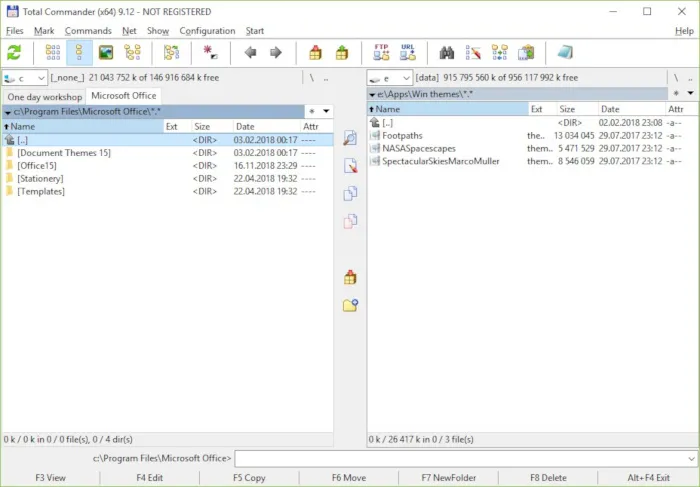Click the blue copy icon between panels

click(x=350, y=194)
